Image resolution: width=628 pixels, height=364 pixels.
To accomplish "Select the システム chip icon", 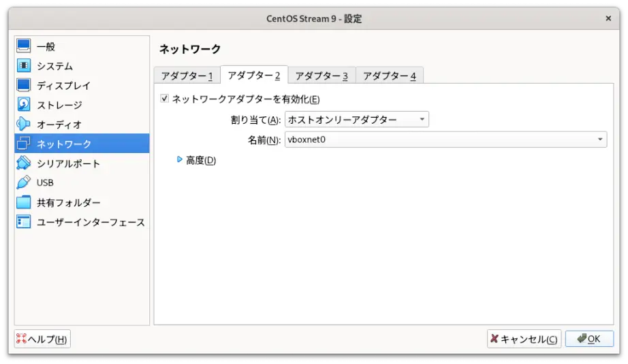I will (24, 65).
